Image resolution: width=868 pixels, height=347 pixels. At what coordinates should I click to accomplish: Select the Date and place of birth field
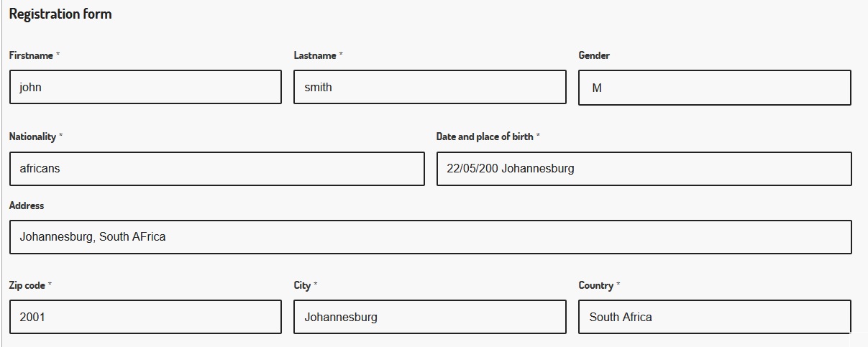click(644, 169)
